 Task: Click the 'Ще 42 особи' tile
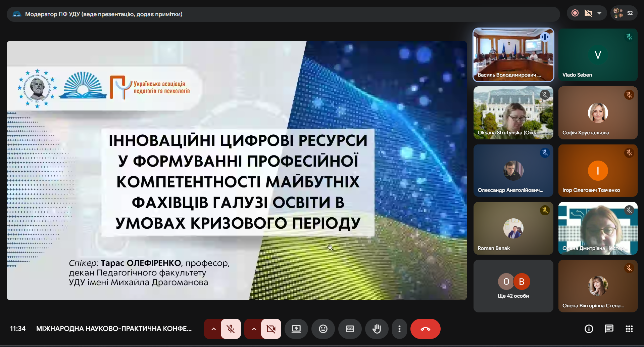pyautogui.click(x=513, y=286)
